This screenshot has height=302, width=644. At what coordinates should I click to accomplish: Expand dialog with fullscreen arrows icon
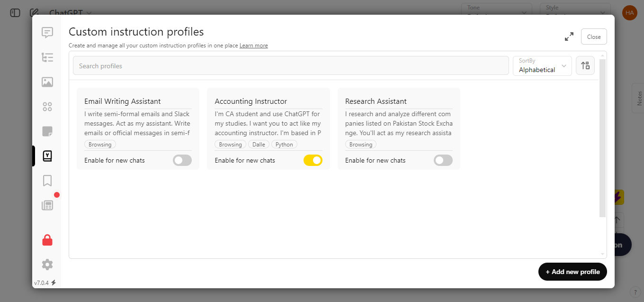[569, 37]
